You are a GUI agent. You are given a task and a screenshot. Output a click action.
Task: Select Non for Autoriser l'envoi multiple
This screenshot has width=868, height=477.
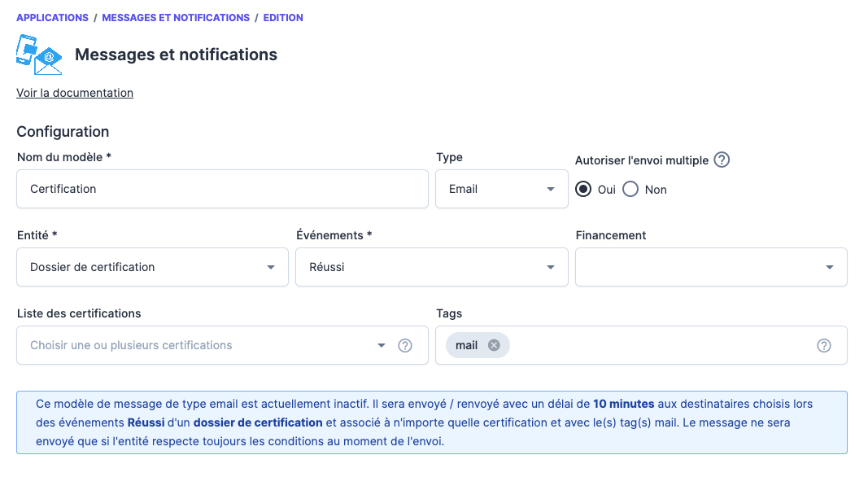click(630, 190)
